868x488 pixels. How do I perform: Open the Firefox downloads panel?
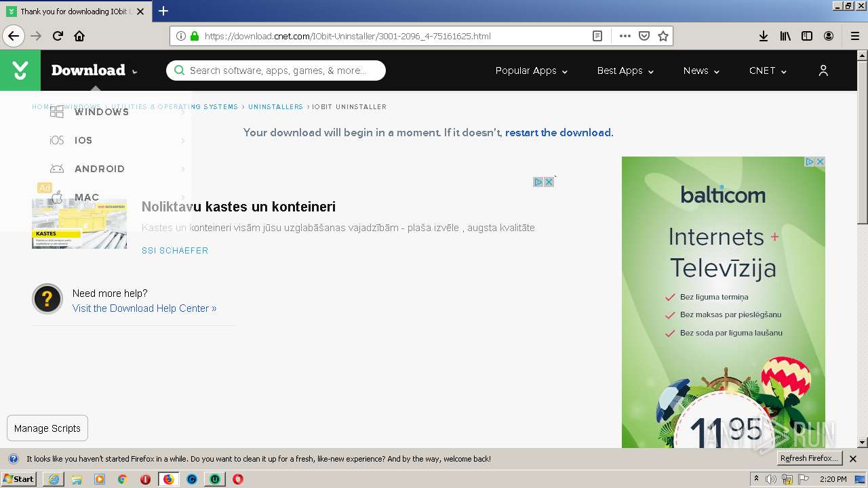[764, 36]
